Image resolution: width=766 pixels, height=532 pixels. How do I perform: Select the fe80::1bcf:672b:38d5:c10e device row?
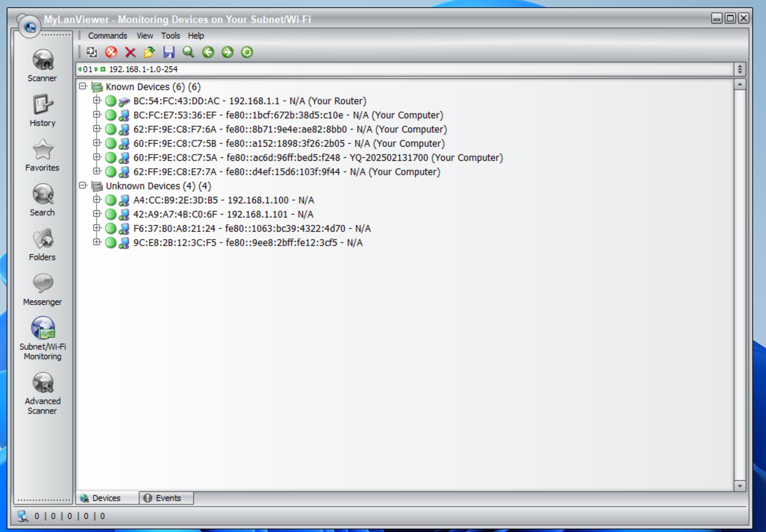coord(288,115)
